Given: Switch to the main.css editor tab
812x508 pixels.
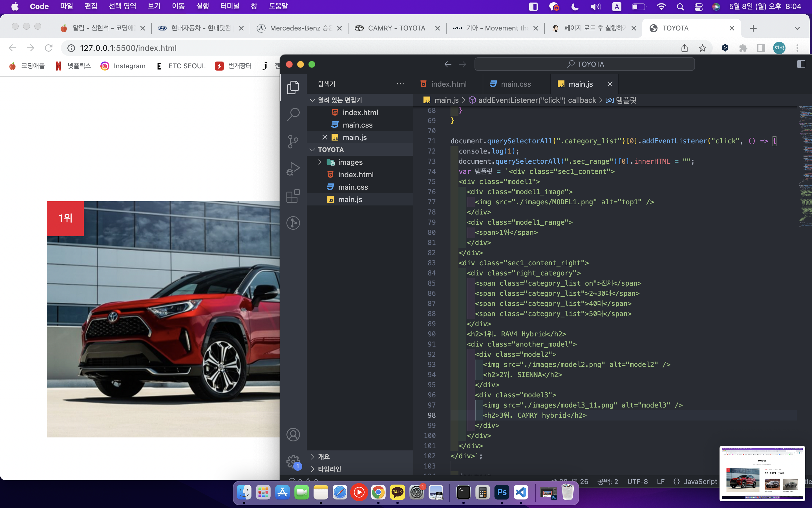Looking at the screenshot, I should [516, 84].
